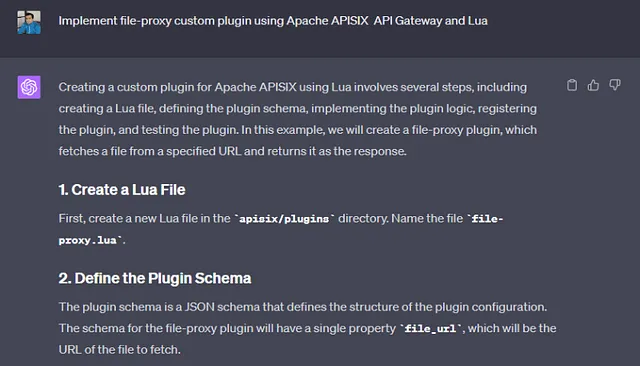This screenshot has width=640, height=366.
Task: Click the '1. Create a Lua File' heading
Action: [122, 190]
